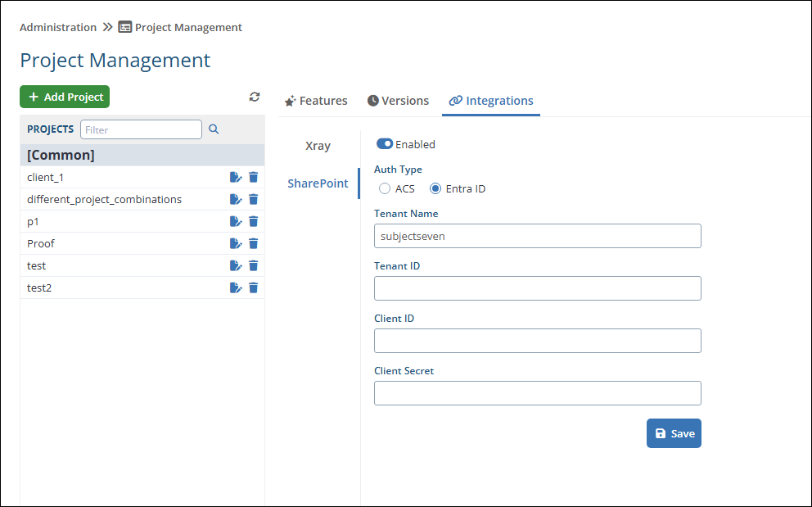Edit the client_1 project

236,177
